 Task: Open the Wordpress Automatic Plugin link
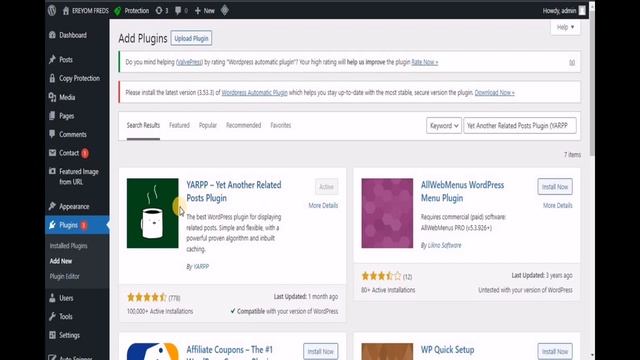tap(255, 93)
